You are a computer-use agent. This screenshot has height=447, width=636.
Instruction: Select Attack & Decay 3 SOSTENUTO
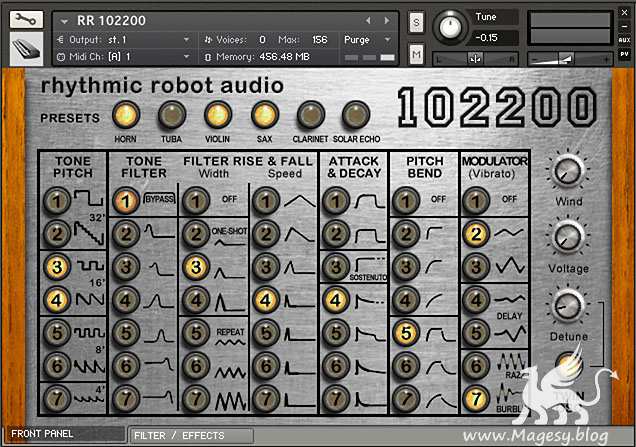coord(336,267)
